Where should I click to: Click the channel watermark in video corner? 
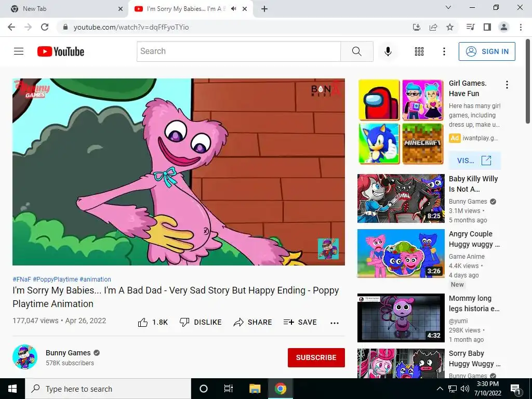328,249
